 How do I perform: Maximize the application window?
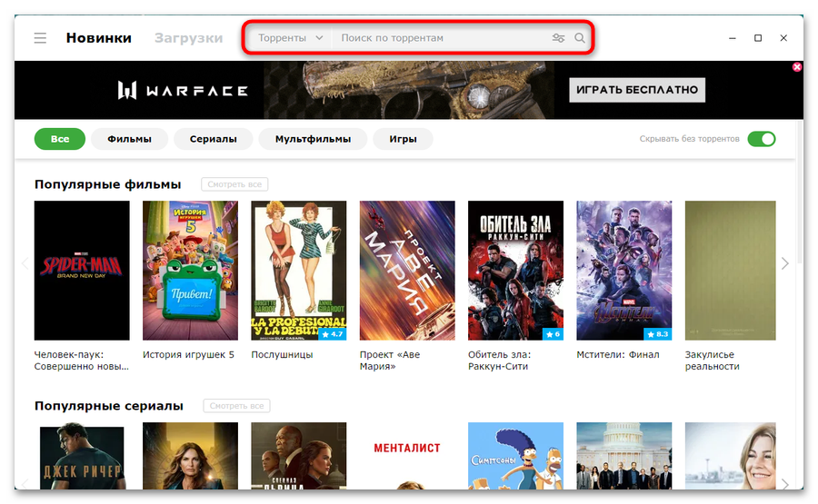click(x=758, y=38)
